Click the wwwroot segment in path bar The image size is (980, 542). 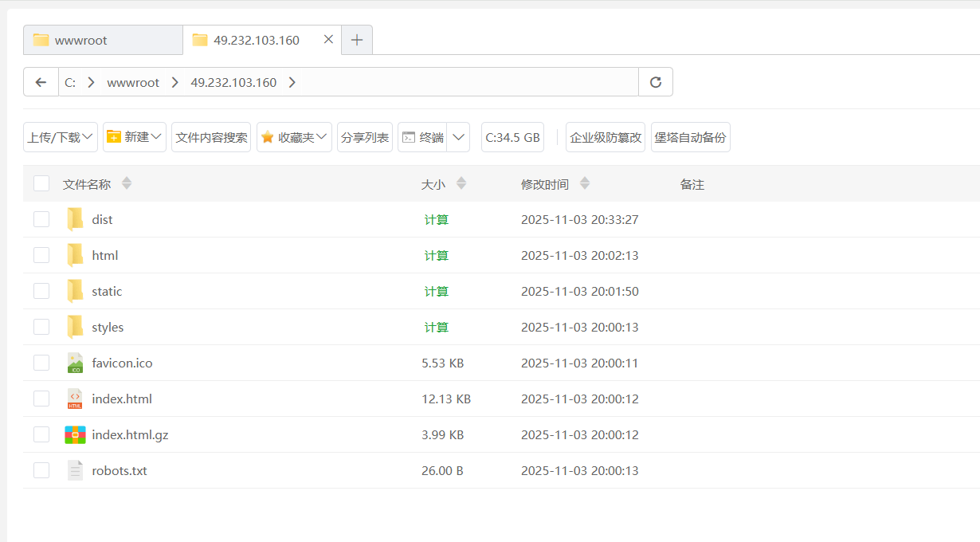coord(133,82)
